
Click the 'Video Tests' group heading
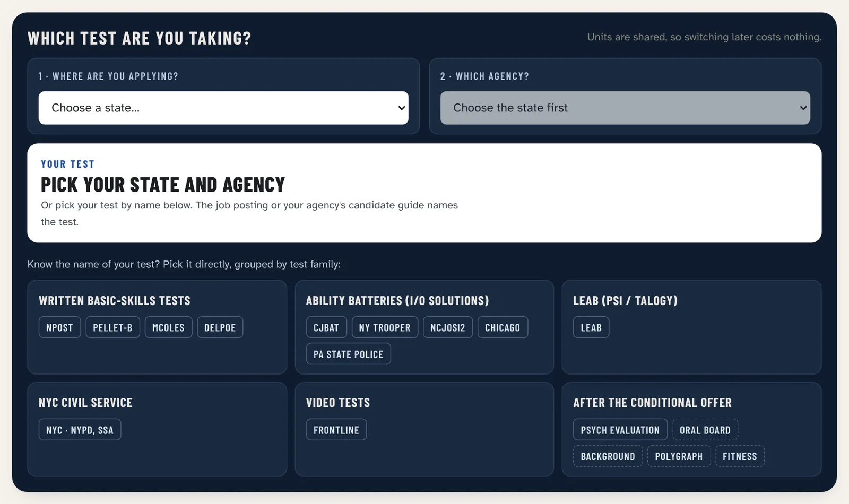pyautogui.click(x=338, y=403)
